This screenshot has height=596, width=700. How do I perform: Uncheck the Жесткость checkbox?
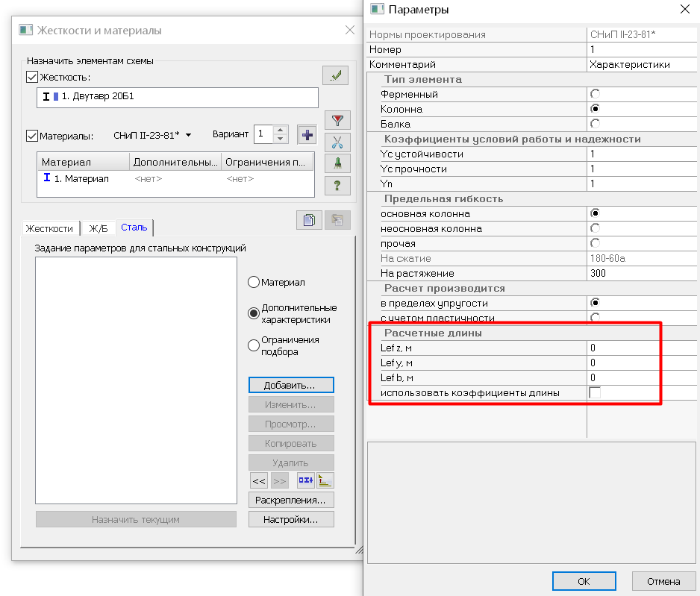pos(32,77)
